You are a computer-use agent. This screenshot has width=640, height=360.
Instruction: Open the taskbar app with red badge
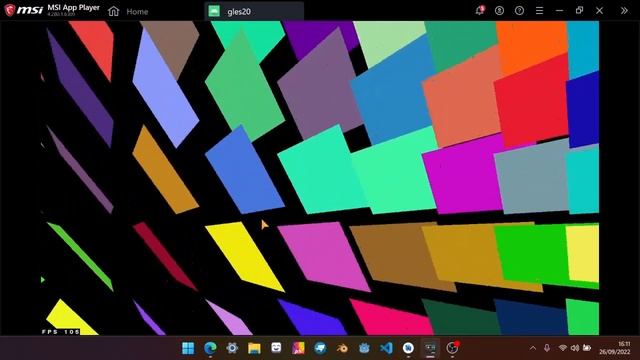point(452,348)
